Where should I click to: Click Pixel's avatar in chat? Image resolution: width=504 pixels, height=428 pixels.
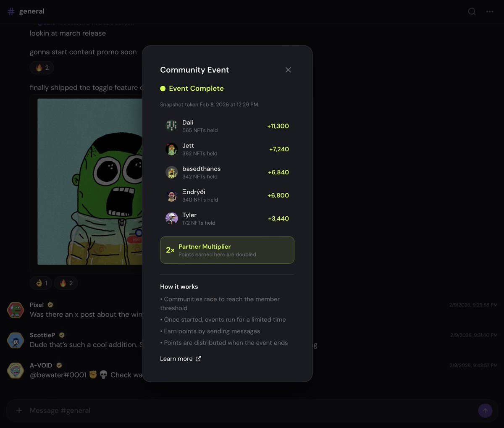(x=16, y=310)
